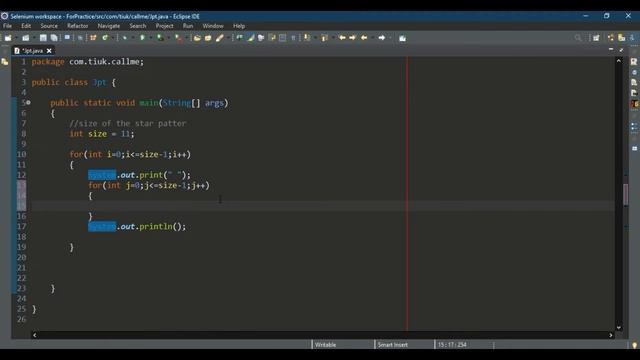This screenshot has height=360, width=640.
Task: Click the Outline view icon at top of right trim bar
Action: pos(634,62)
